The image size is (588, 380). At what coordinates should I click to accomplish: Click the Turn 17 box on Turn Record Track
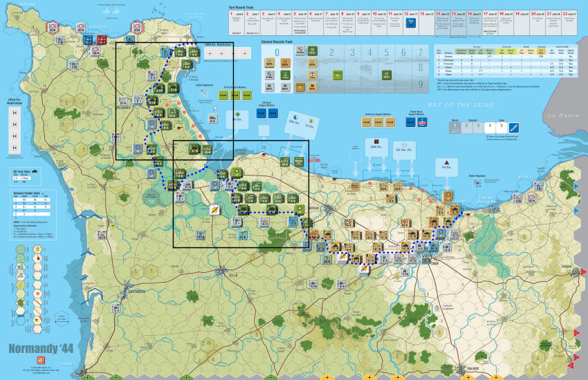click(x=490, y=23)
